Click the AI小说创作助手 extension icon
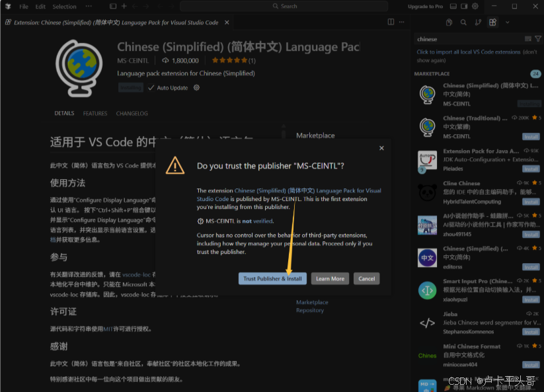Screen dimensions: 544x392 tap(428, 225)
